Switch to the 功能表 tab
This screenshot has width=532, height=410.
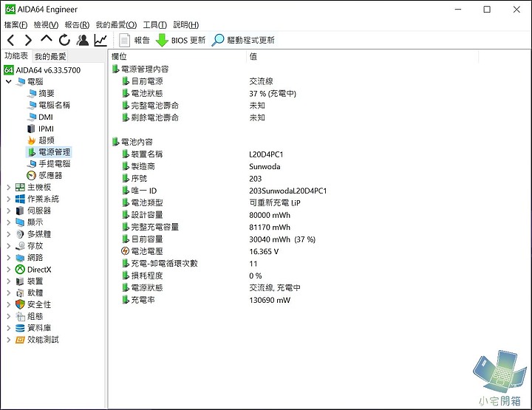pyautogui.click(x=16, y=56)
